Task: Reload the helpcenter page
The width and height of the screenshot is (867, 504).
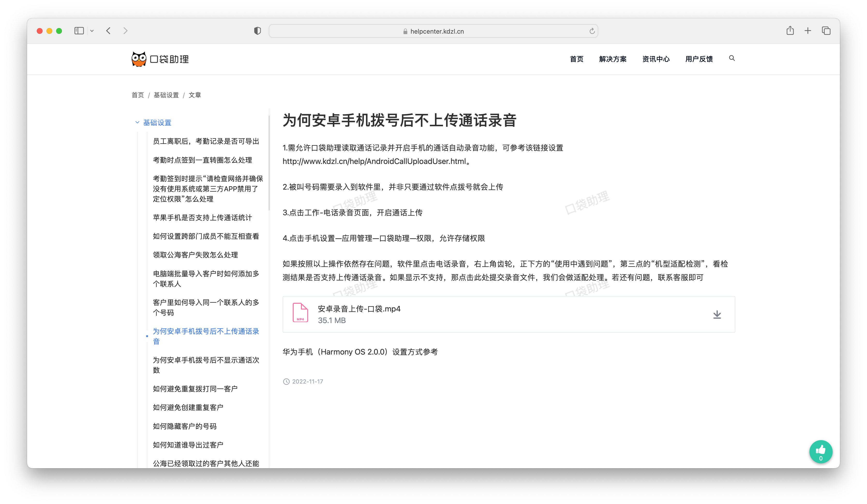Action: tap(592, 31)
